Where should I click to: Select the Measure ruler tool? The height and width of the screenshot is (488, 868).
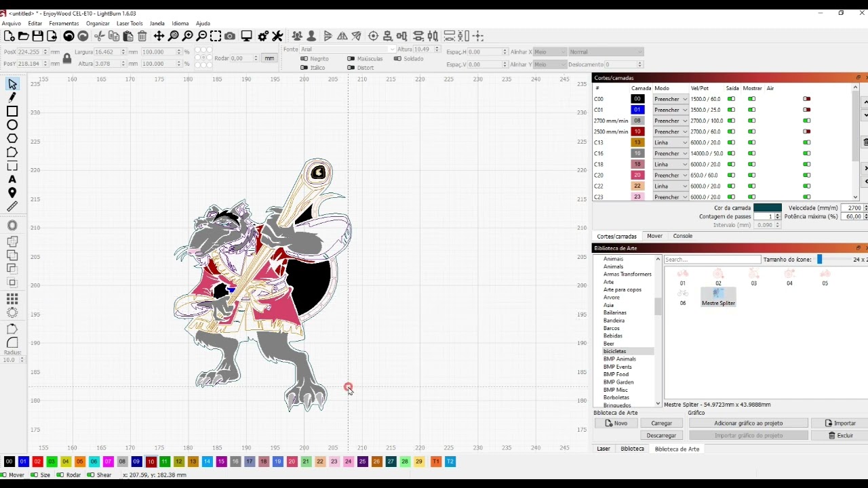tap(12, 207)
